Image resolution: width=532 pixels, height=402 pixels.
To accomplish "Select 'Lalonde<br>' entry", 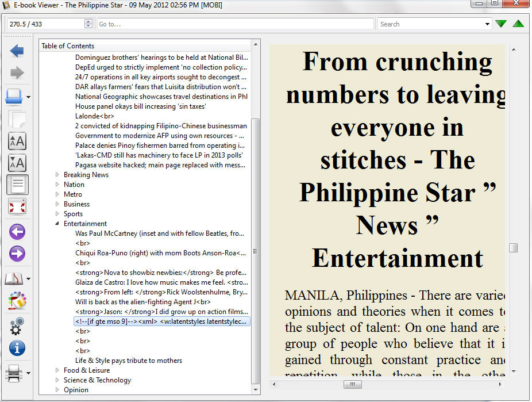I will pos(95,116).
